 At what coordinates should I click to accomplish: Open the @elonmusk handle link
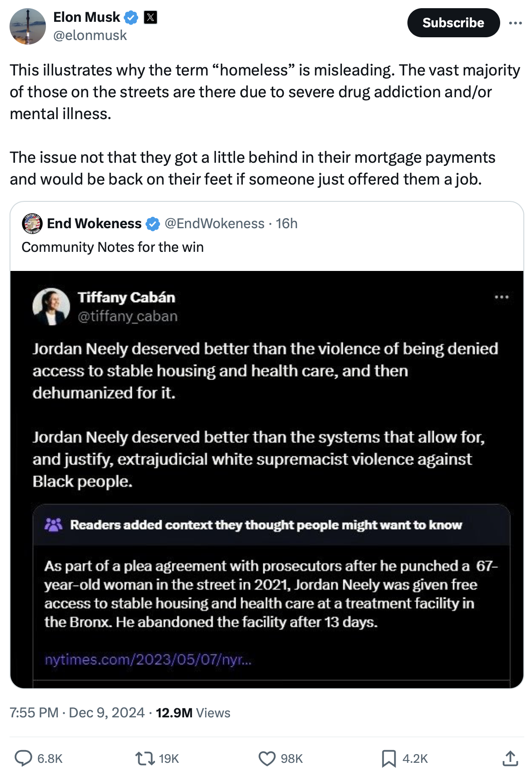90,35
